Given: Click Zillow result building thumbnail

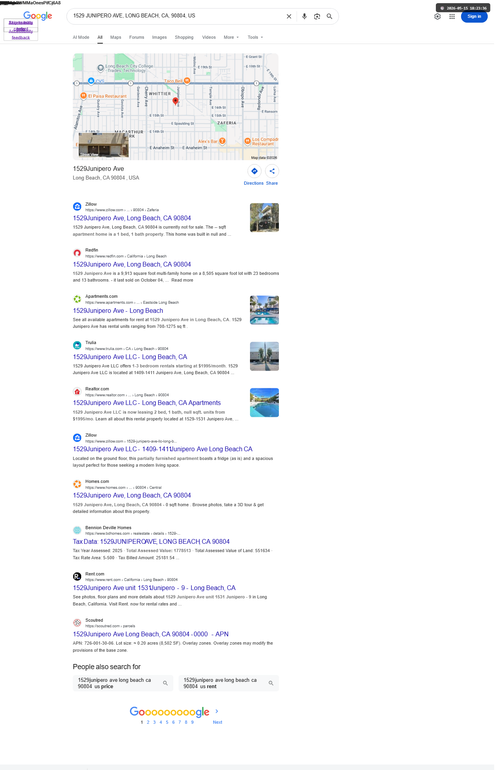Looking at the screenshot, I should (x=264, y=218).
